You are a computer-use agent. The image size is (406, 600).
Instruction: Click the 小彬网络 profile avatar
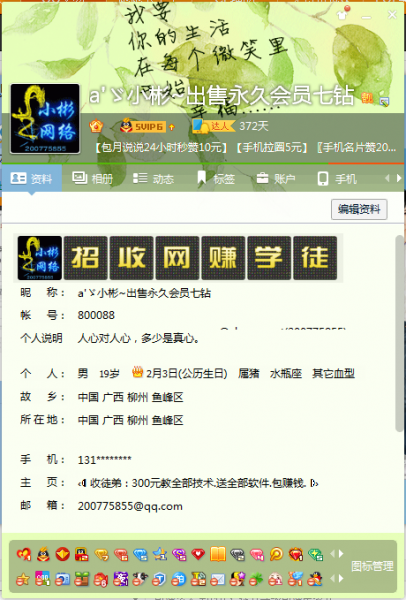click(45, 119)
